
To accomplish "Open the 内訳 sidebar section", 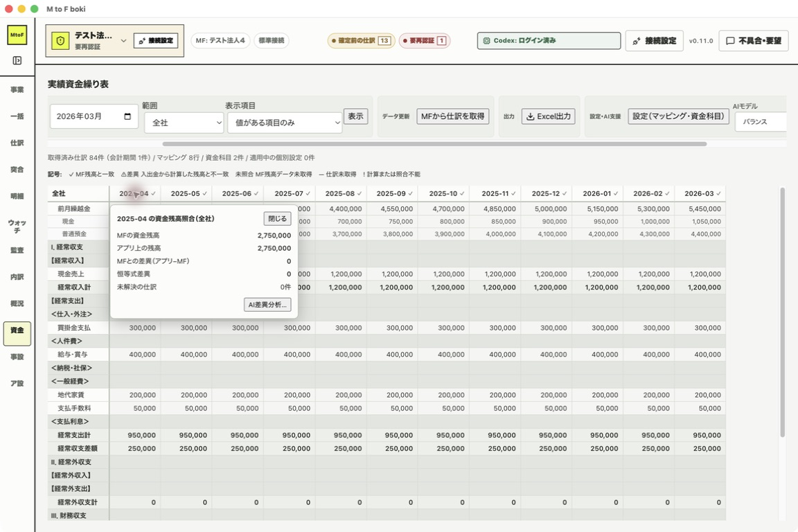I will pos(17,277).
